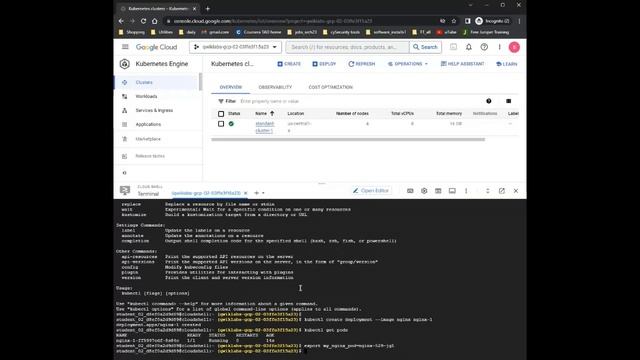Tick the standard-cluster-1 row checkbox
Image resolution: width=640 pixels, height=360 pixels.
221,124
